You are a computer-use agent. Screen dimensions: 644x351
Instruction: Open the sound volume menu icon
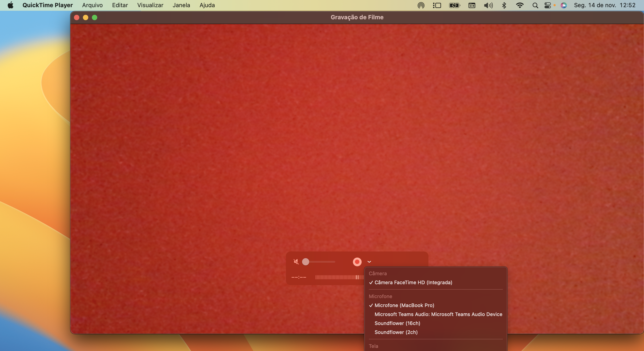tap(488, 5)
